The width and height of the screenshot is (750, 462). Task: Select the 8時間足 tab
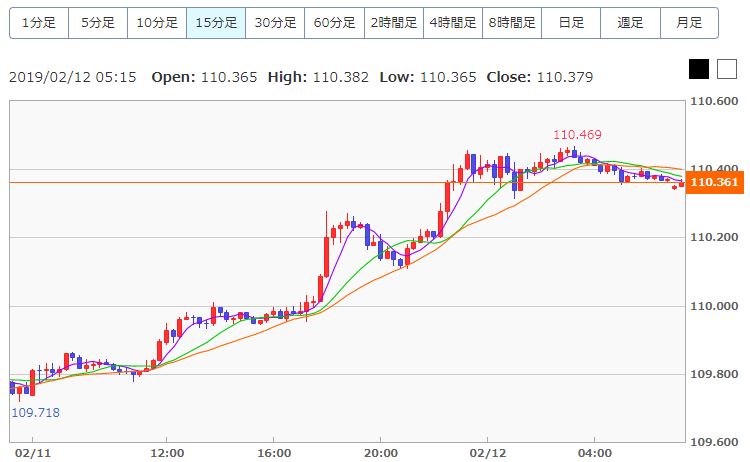click(511, 22)
